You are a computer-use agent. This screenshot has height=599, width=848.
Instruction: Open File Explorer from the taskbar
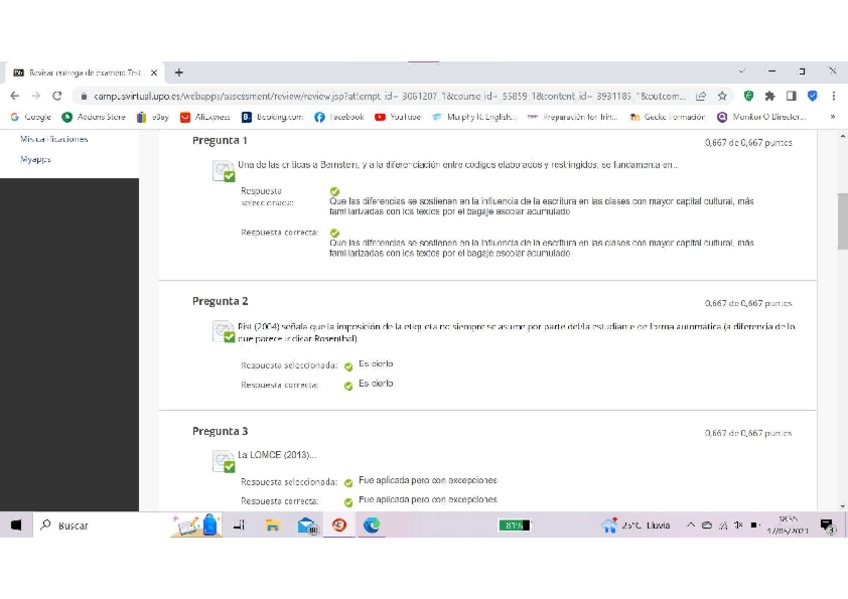coord(272,525)
